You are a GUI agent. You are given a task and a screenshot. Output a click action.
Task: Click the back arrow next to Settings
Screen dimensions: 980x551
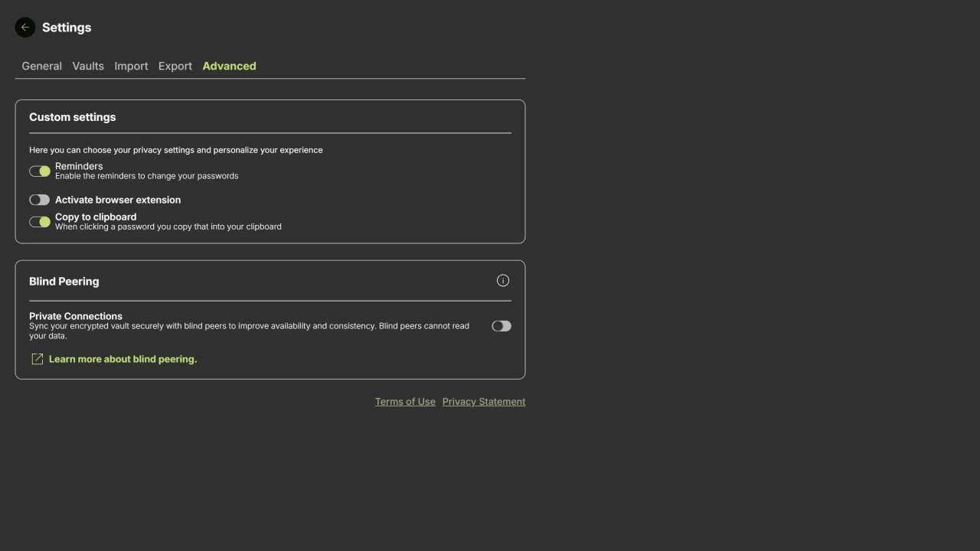coord(25,28)
